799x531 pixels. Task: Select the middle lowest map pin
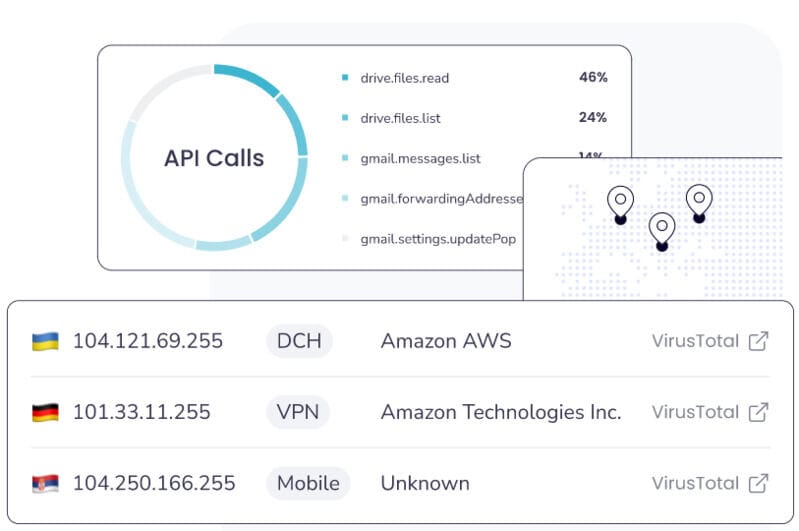pyautogui.click(x=661, y=232)
